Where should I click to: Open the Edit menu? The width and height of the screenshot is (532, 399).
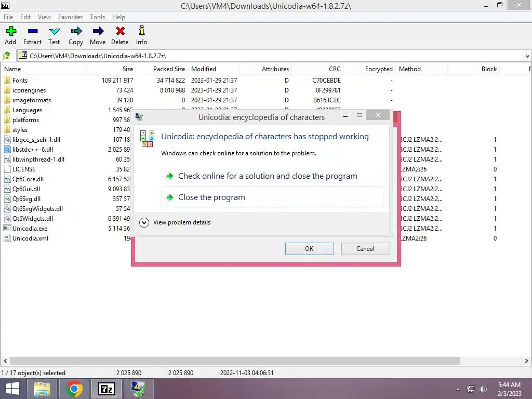[25, 17]
